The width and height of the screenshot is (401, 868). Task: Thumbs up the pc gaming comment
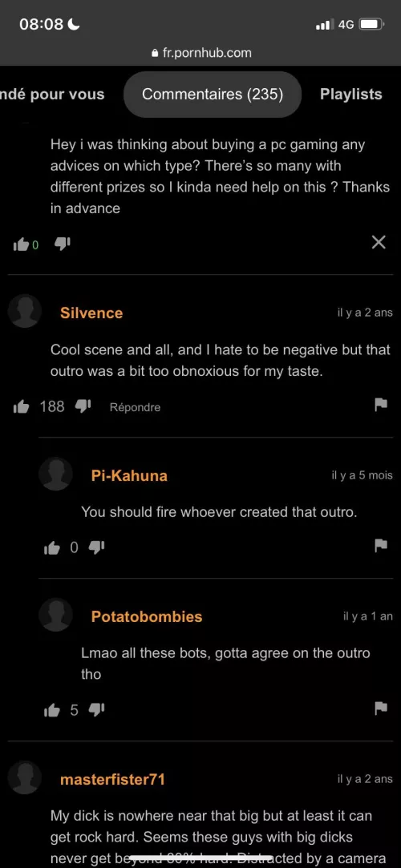click(21, 244)
